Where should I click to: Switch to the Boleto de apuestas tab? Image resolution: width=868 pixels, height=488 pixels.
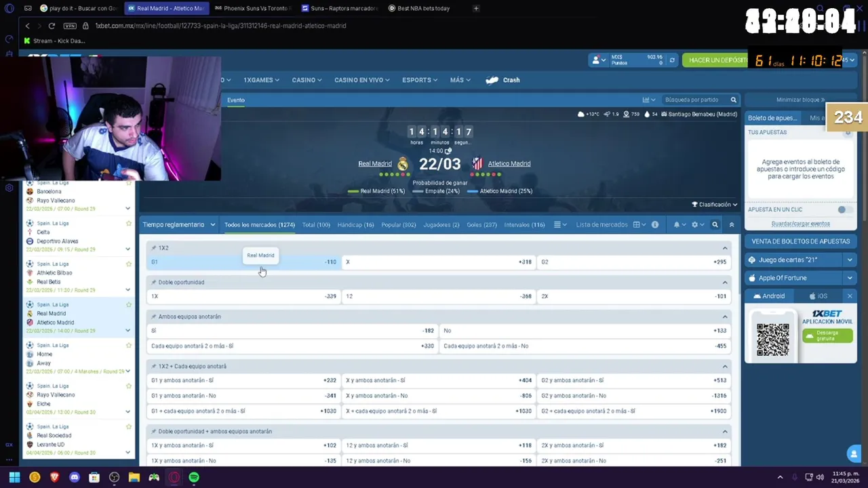[772, 118]
